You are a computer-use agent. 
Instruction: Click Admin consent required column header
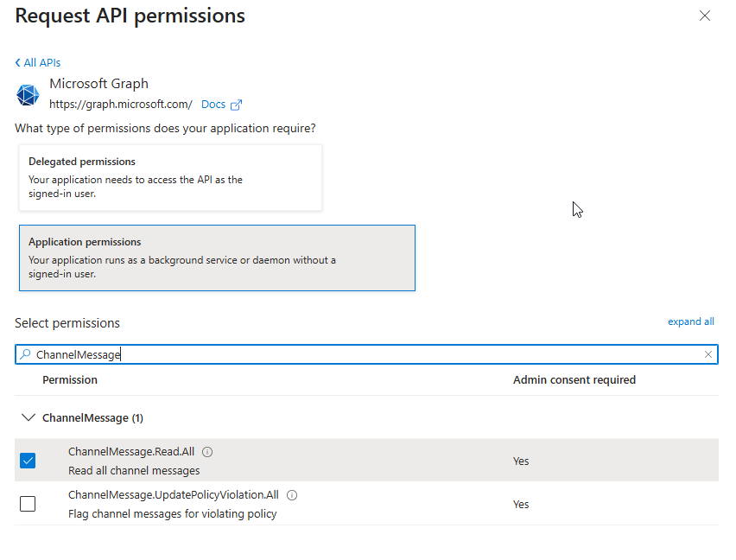coord(574,380)
